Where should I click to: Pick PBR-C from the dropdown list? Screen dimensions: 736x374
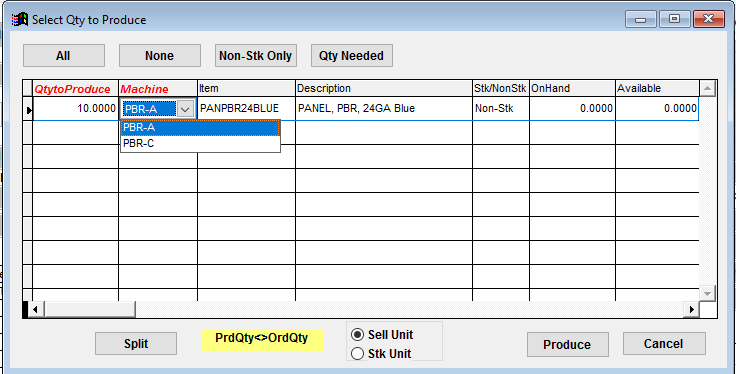coord(200,144)
